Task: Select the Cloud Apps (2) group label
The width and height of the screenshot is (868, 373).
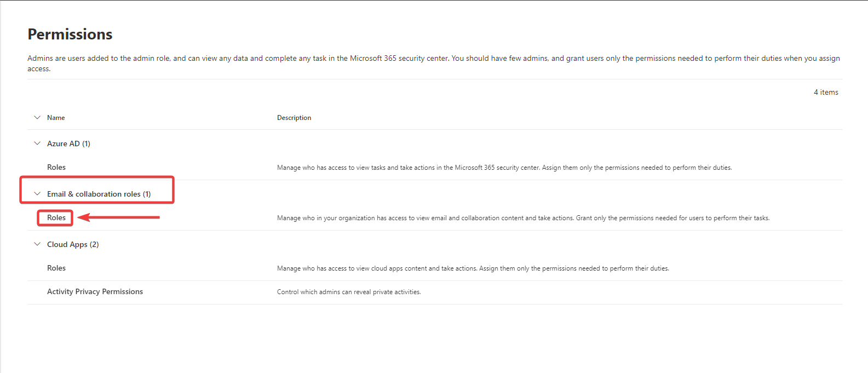Action: coord(73,244)
